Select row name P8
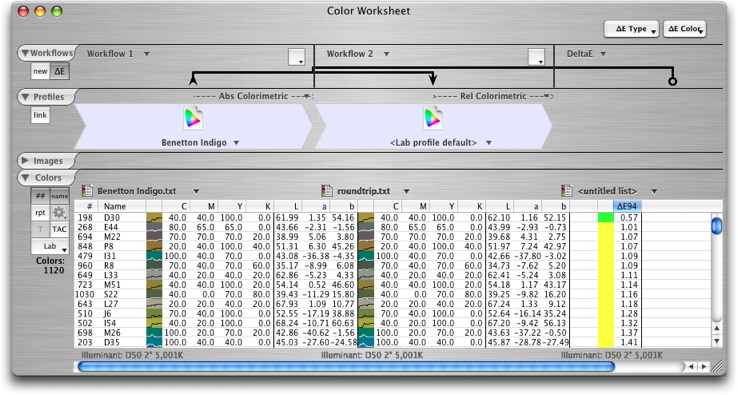This screenshot has width=738, height=395. click(109, 246)
